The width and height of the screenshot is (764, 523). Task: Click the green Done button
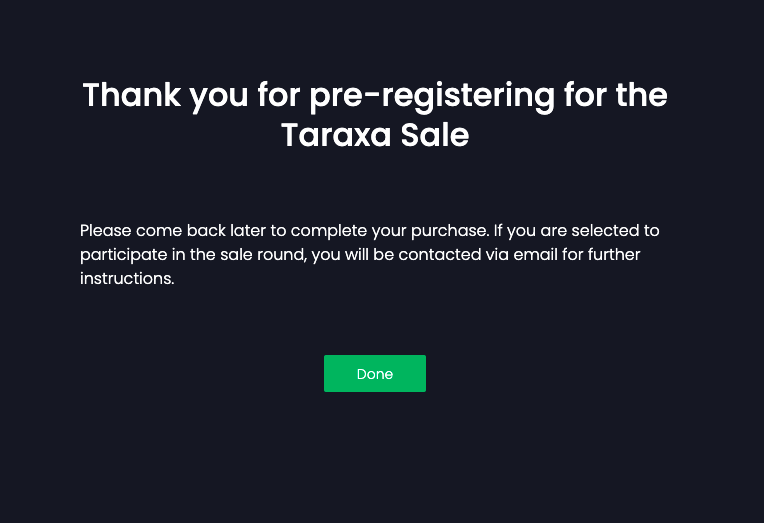click(x=375, y=374)
